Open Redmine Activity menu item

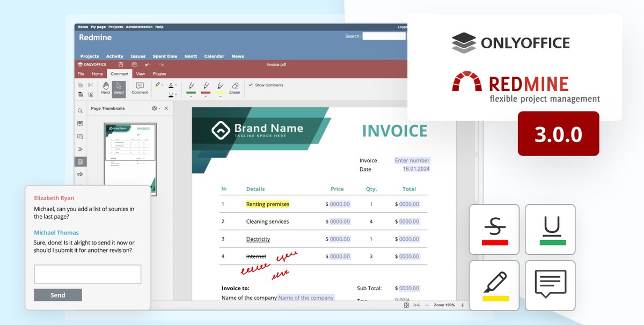(115, 56)
